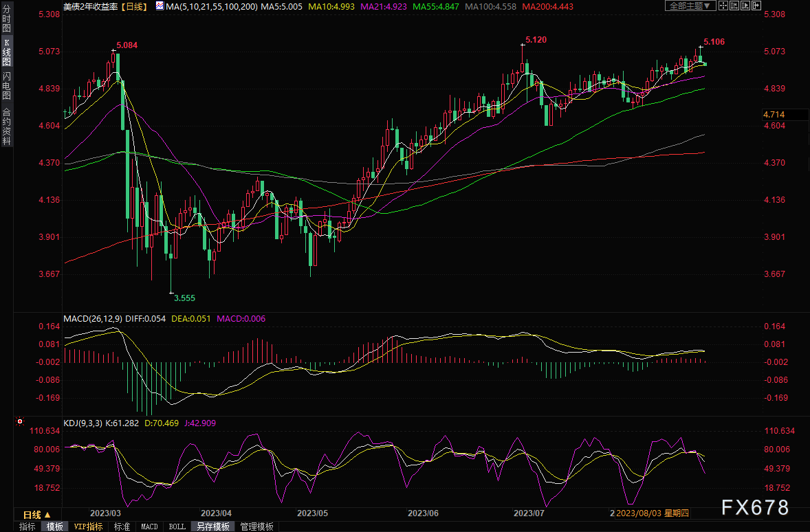810x532 pixels.
Task: Click the 2023/08/03 星期四 date label
Action: [x=653, y=513]
